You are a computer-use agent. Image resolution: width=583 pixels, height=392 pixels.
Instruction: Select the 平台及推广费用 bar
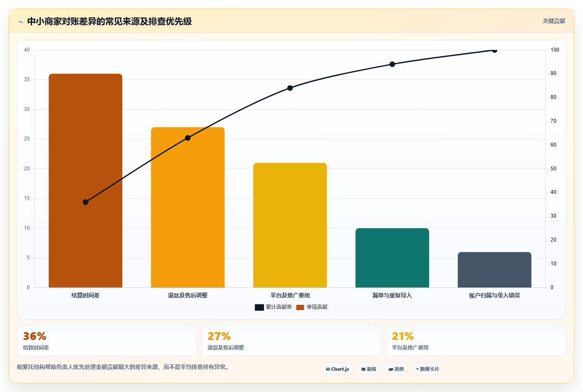[x=290, y=225]
